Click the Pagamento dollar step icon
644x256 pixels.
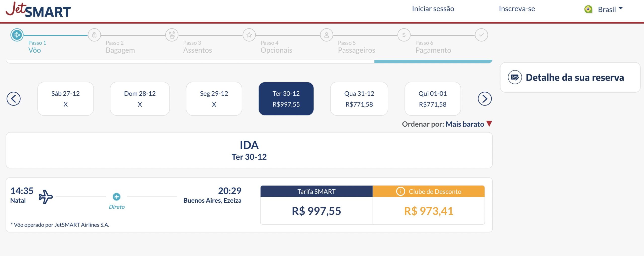404,35
